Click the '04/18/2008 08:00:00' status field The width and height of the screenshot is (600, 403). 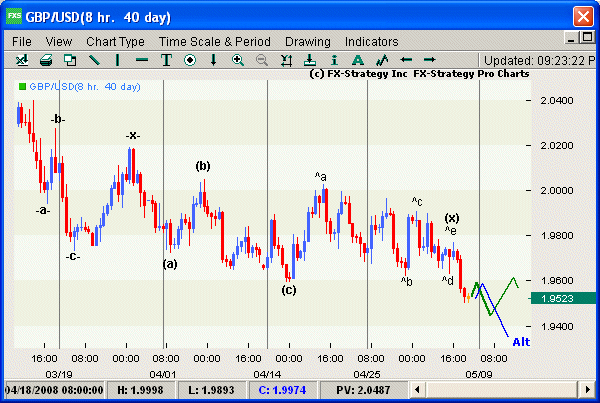(x=54, y=390)
